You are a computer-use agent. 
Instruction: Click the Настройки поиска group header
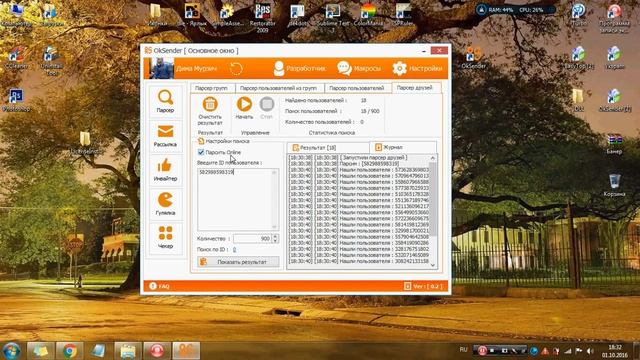tap(224, 141)
